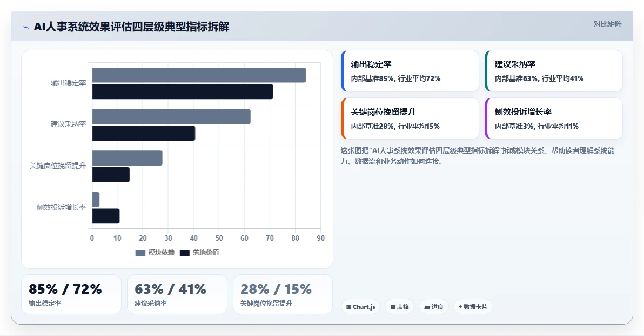Click the 落地价值 legend text
This screenshot has height=336, width=644.
206,253
